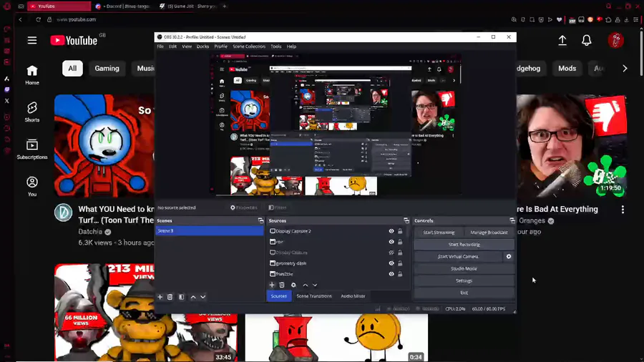Open OBS Settings button
Viewport: 644px width, 362px height.
[464, 280]
